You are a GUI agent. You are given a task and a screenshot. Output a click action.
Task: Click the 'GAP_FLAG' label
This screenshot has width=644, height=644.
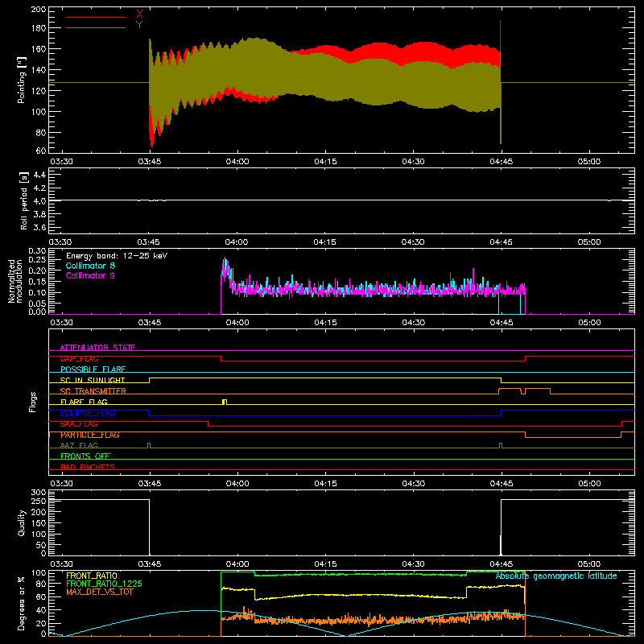coord(79,358)
